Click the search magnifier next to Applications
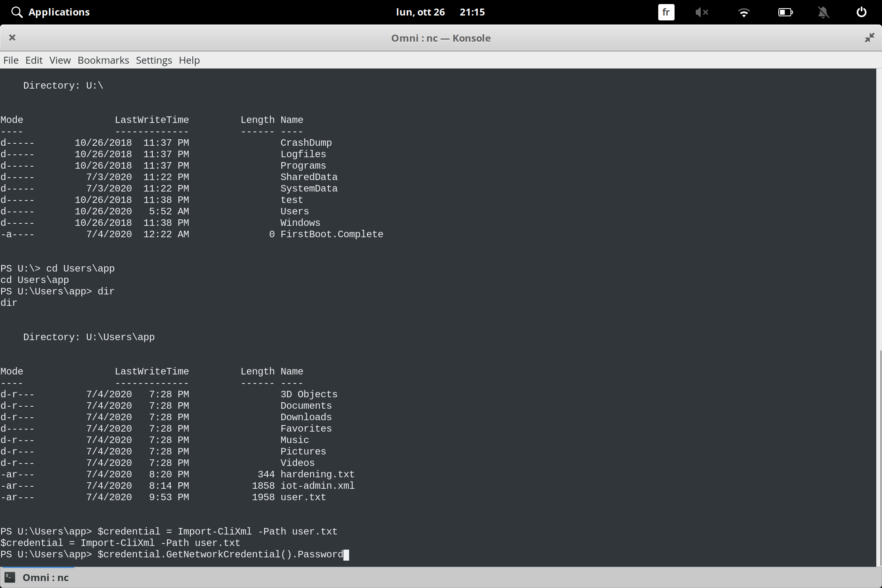The width and height of the screenshot is (882, 588). click(17, 12)
